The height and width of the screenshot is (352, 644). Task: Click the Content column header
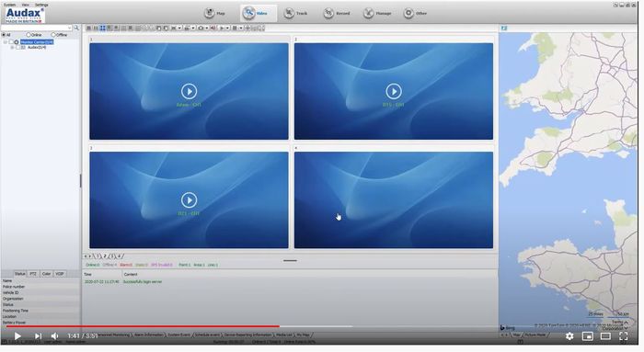131,274
